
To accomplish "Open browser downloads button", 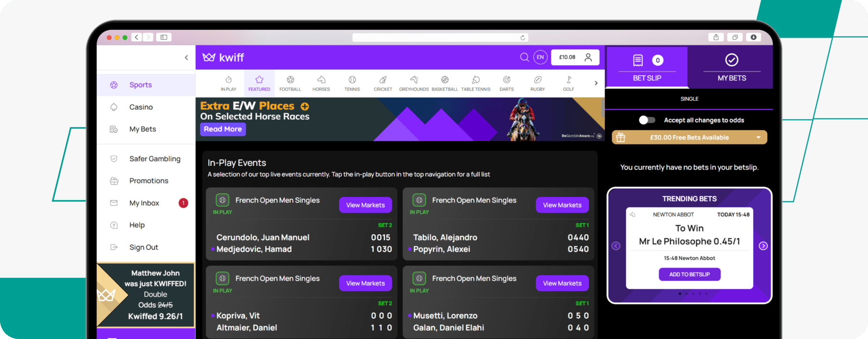I will (x=753, y=37).
